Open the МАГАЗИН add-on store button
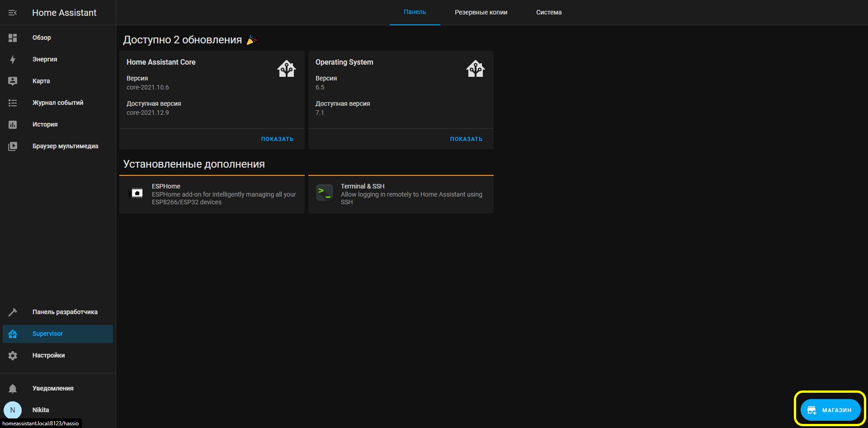The height and width of the screenshot is (428, 868). pyautogui.click(x=830, y=410)
